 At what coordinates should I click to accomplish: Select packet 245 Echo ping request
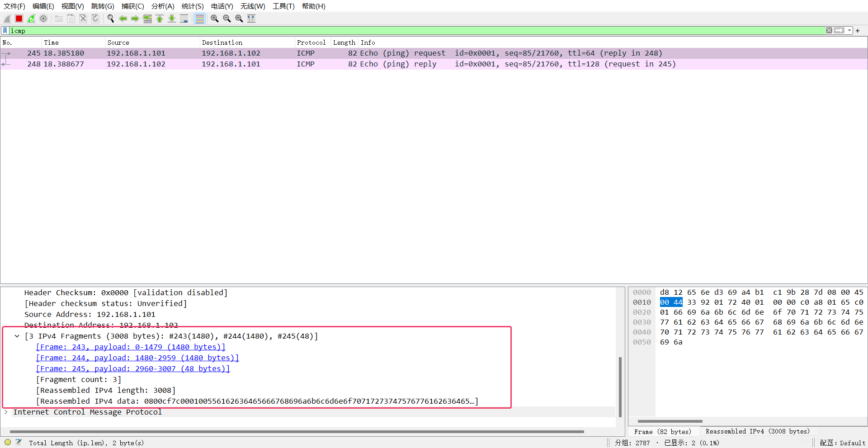point(434,53)
